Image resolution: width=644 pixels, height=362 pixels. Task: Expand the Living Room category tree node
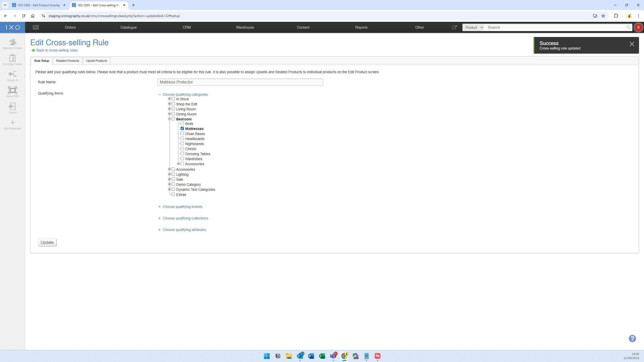[x=169, y=109]
